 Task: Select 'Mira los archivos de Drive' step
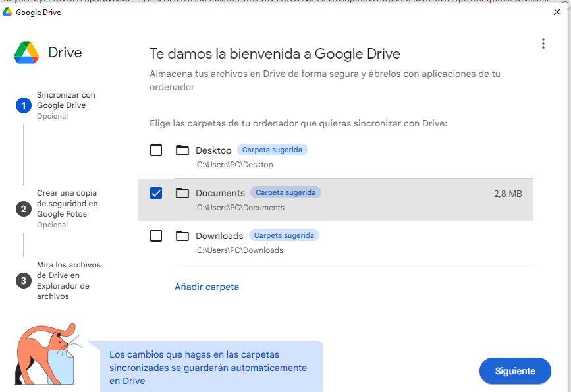pos(68,280)
